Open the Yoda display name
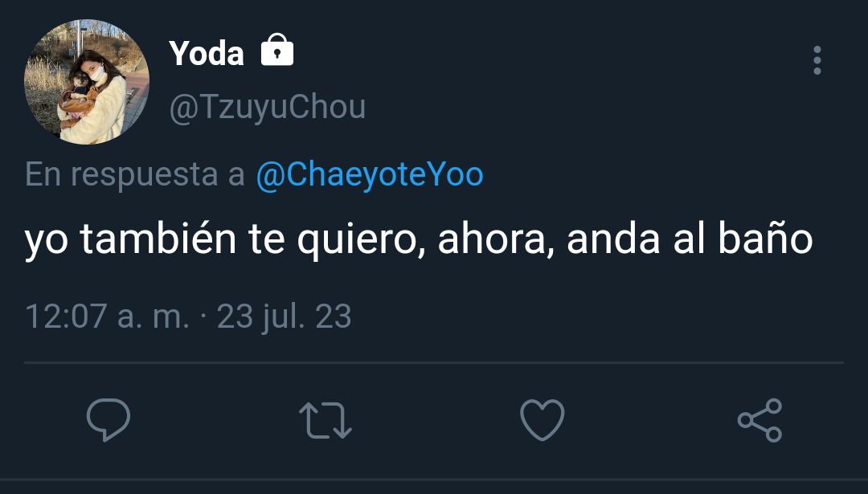 coord(207,54)
